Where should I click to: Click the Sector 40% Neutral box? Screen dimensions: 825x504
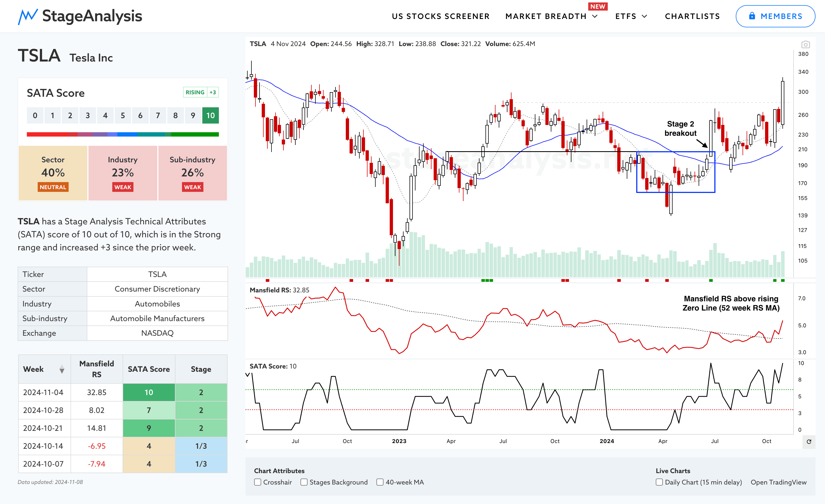53,173
